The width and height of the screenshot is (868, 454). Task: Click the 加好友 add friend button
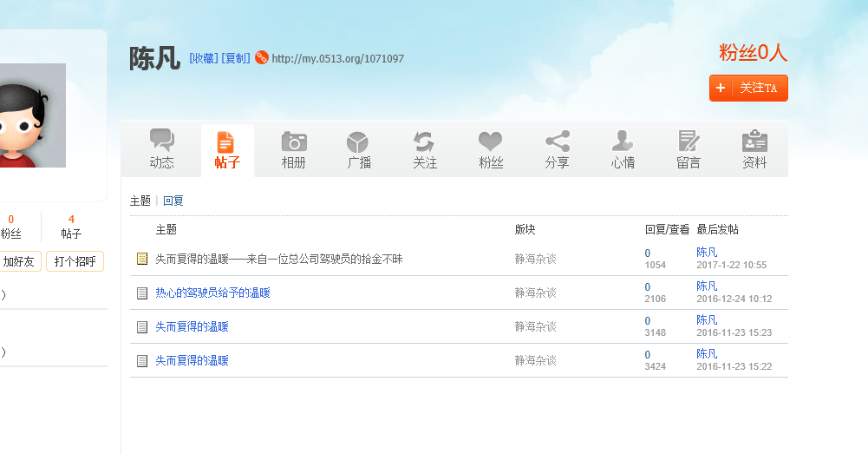[19, 261]
